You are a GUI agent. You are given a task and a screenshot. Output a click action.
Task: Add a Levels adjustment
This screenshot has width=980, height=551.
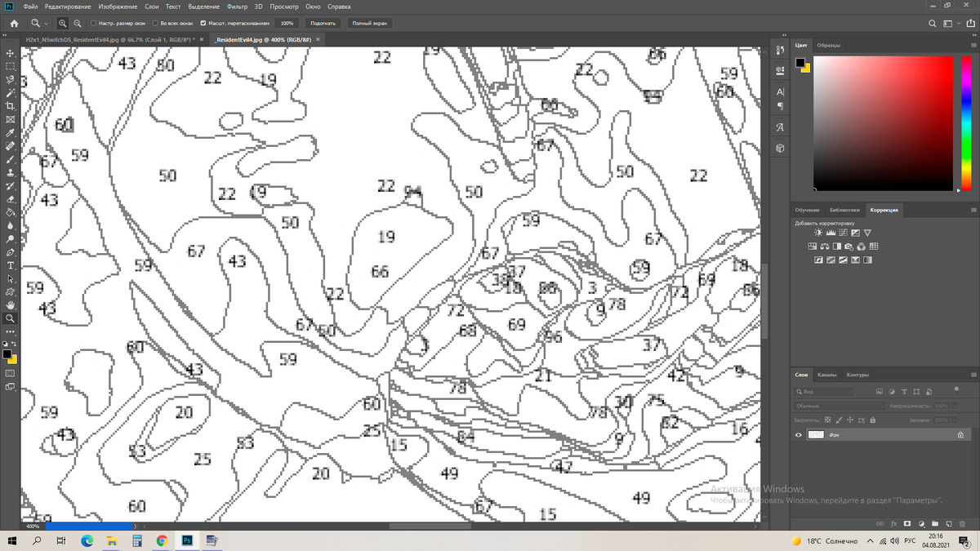831,233
